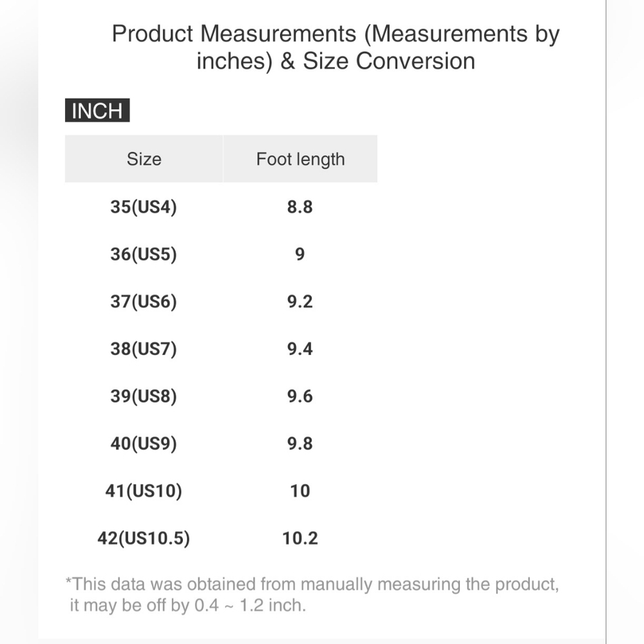Pick the 37(US6) size entry

pyautogui.click(x=143, y=301)
